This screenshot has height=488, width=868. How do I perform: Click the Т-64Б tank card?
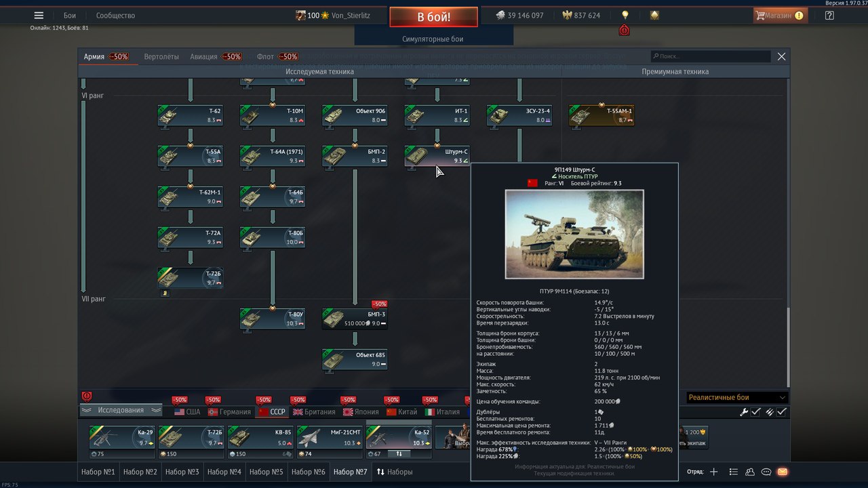coord(273,197)
